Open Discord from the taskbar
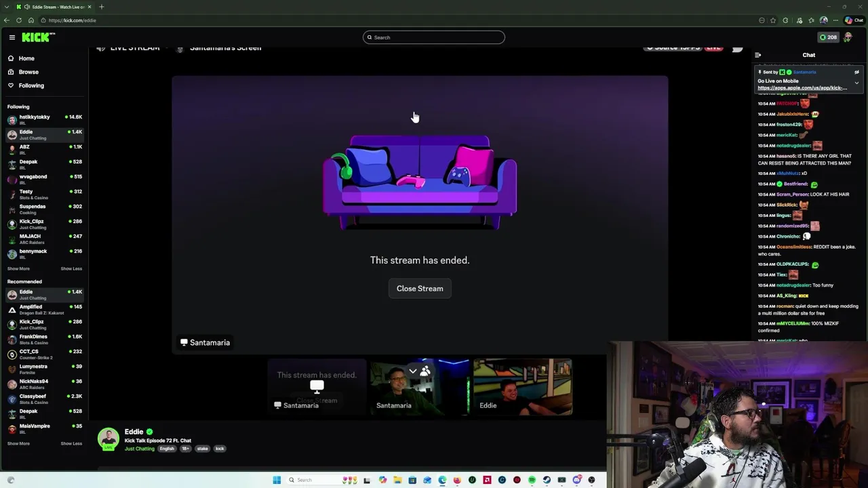868x488 pixels. click(x=577, y=480)
